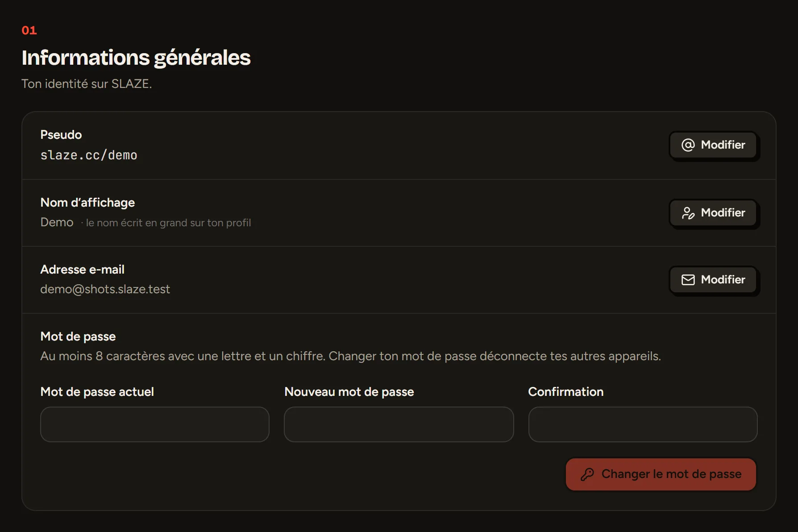Click the Informations générales heading
This screenshot has width=798, height=532.
pos(136,58)
